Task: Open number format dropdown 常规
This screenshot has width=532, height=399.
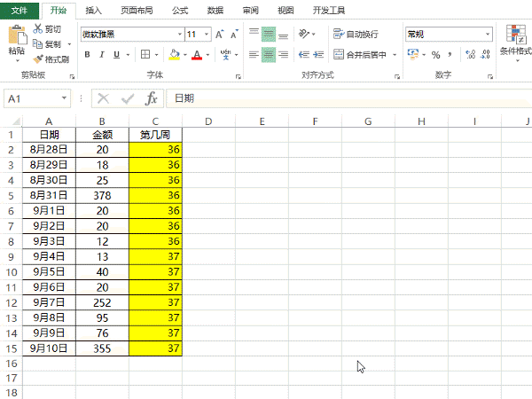Action: click(x=488, y=35)
